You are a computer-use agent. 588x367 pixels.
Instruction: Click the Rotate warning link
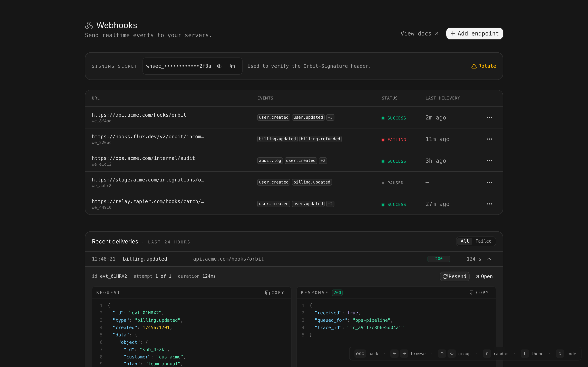click(x=483, y=66)
